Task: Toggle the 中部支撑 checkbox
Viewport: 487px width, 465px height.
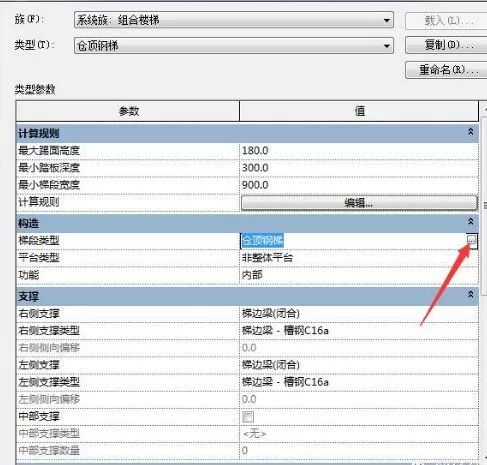Action: tap(248, 417)
